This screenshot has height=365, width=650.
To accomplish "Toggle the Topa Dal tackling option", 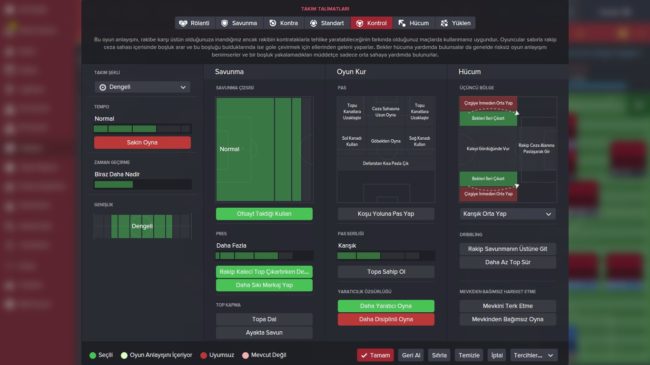I will [x=264, y=319].
